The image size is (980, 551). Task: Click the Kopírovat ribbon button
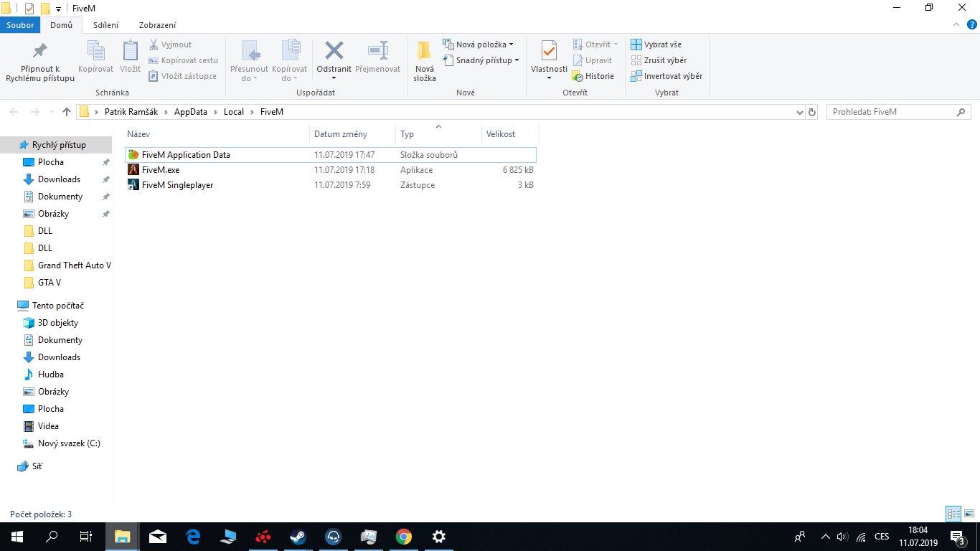(x=95, y=57)
